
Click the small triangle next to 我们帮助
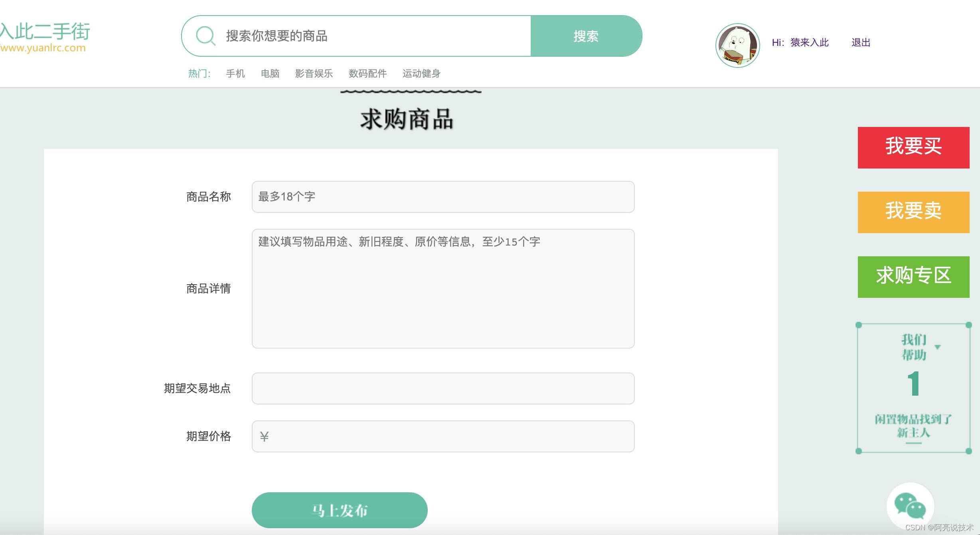click(938, 347)
